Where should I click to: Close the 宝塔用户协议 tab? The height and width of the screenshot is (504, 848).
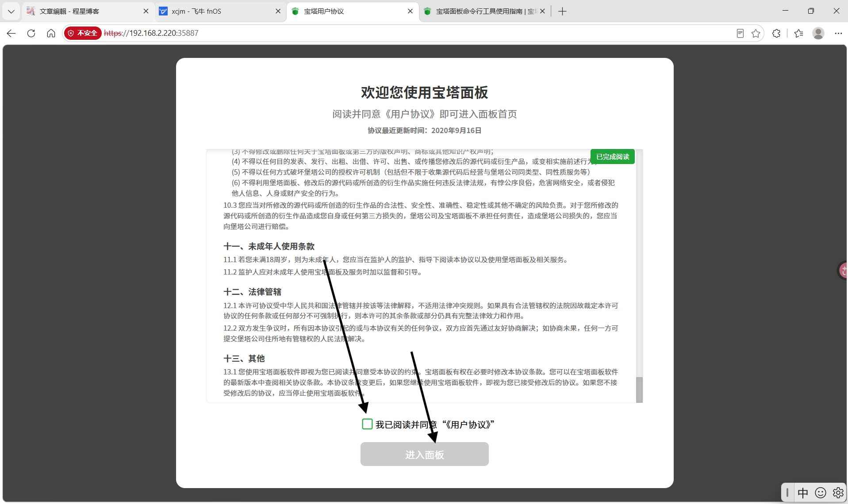(x=410, y=11)
